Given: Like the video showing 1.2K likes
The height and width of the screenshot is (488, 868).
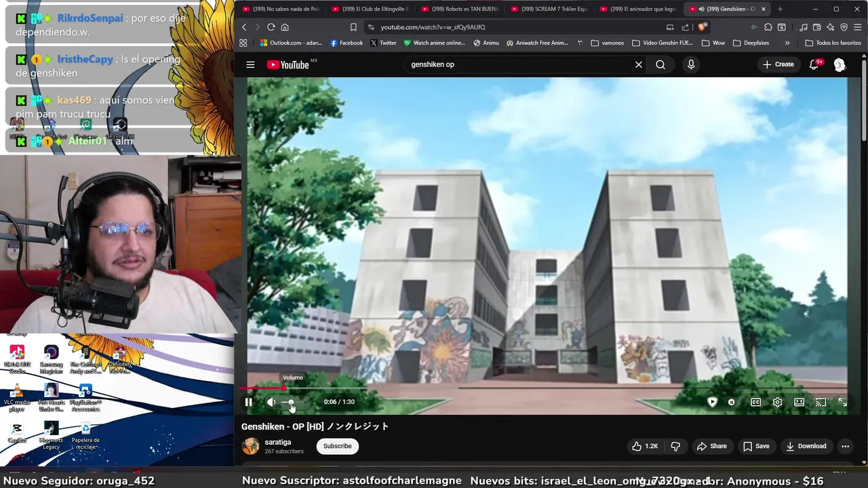Looking at the screenshot, I should click(645, 446).
